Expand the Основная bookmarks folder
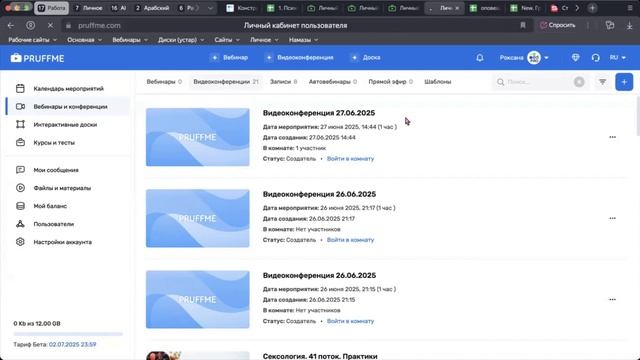This screenshot has height=360, width=640. point(84,40)
